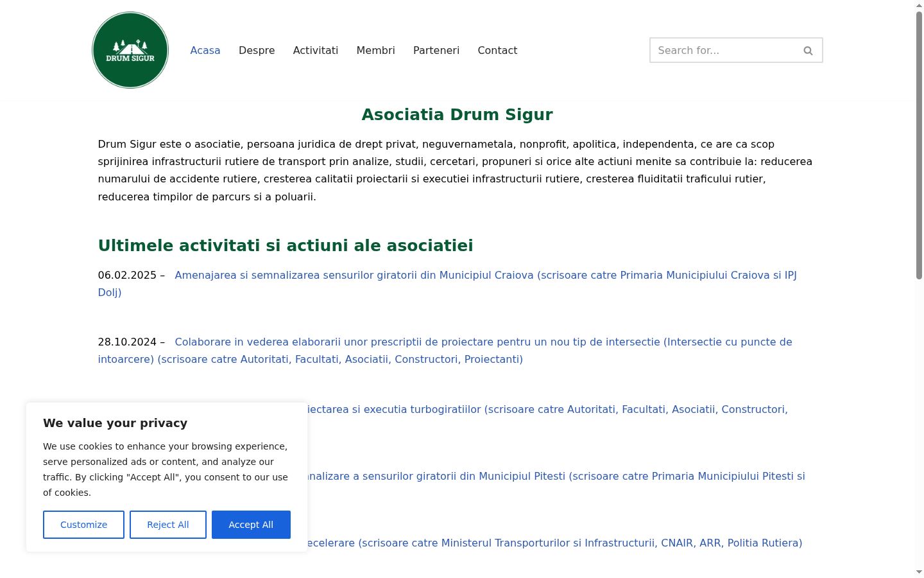Click the page vertical scrollbar thumb

coord(919,145)
